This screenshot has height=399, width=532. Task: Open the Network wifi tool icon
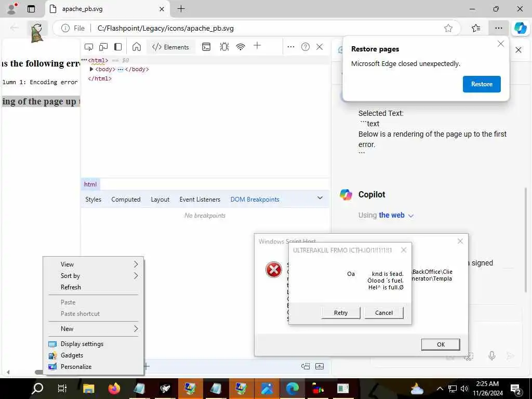point(241,47)
